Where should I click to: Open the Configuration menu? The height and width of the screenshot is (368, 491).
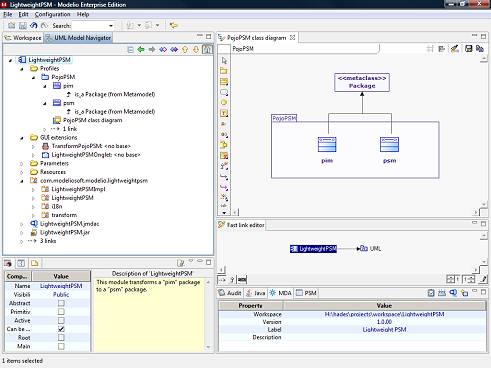(x=52, y=14)
